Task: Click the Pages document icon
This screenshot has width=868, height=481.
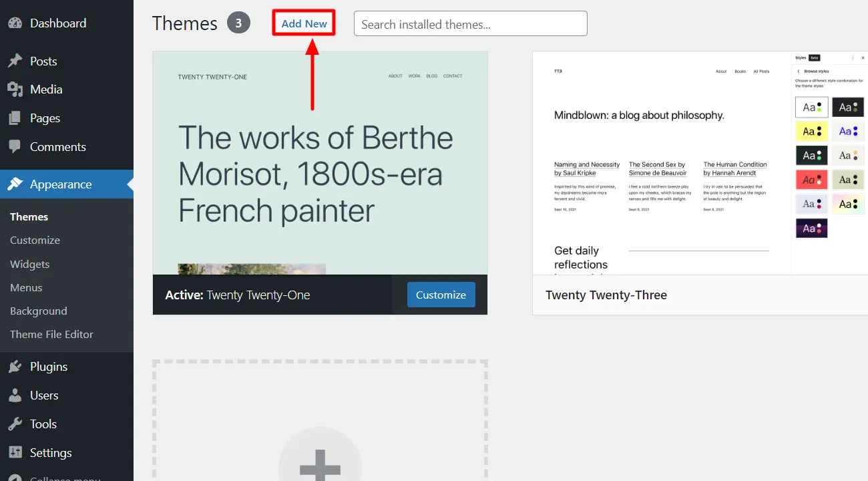Action: pos(15,118)
